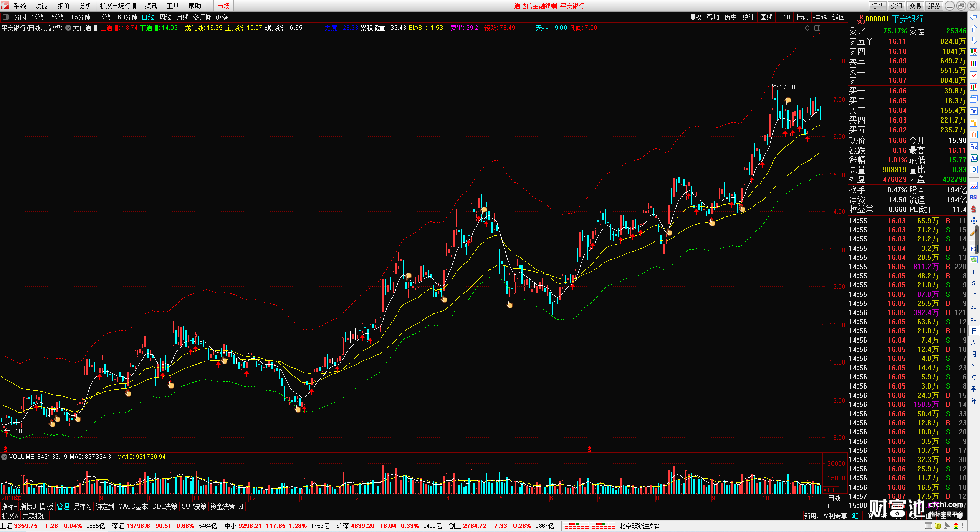Open the RSI indicator sidebar icon

click(974, 197)
